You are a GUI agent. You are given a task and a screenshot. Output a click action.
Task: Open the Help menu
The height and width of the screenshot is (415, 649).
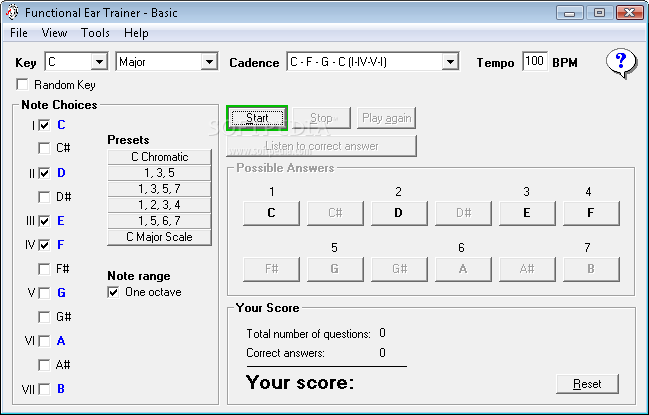(x=136, y=33)
